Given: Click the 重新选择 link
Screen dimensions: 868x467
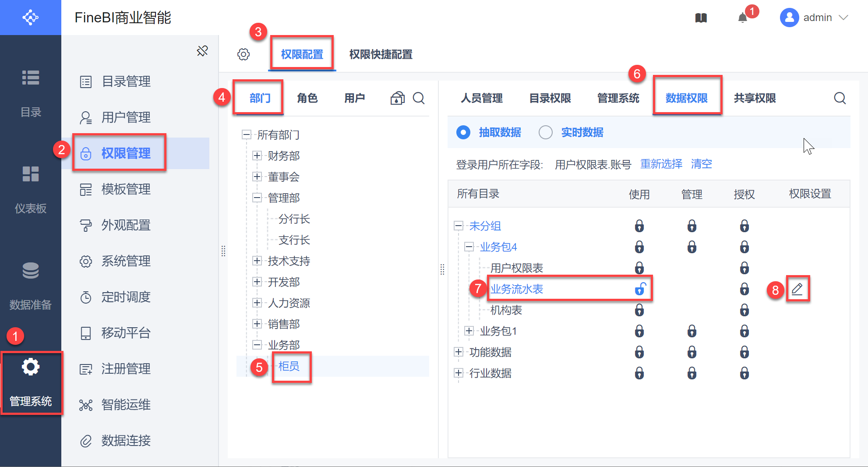Looking at the screenshot, I should [x=661, y=164].
